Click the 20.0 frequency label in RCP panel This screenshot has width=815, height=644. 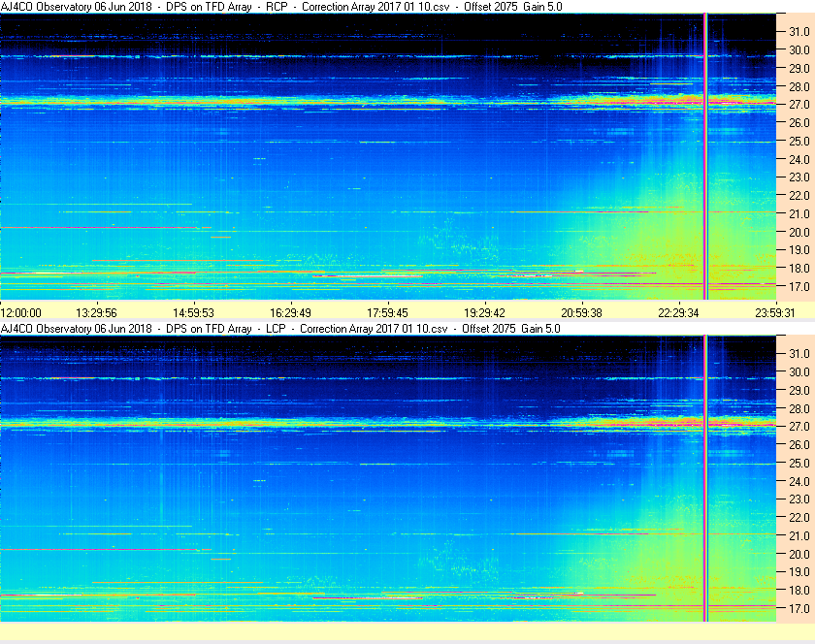(x=799, y=232)
